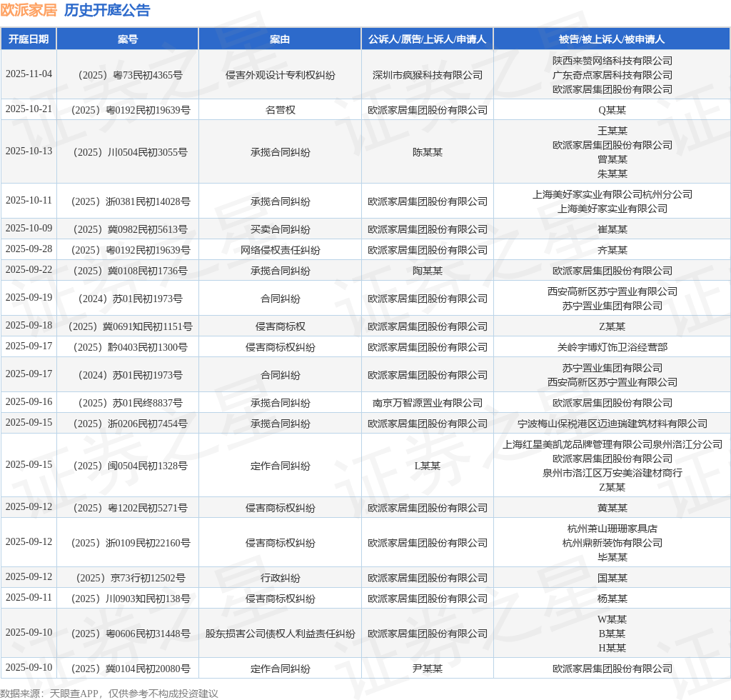Select date cell 2025-09-19
The image size is (731, 700).
29,298
